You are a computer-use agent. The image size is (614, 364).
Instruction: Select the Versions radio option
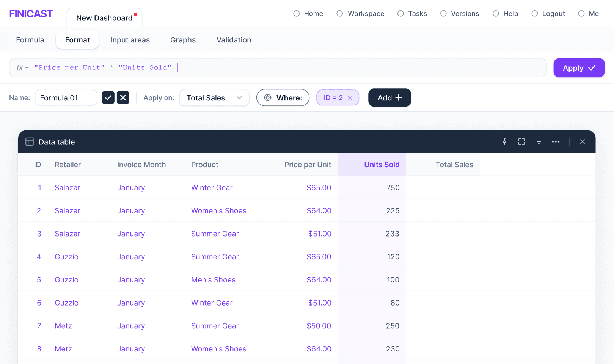coord(443,14)
